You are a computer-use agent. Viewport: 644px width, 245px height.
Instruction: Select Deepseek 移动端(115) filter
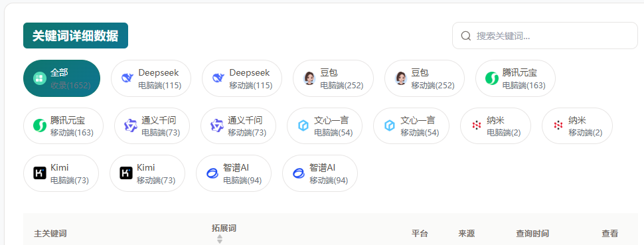coord(242,78)
